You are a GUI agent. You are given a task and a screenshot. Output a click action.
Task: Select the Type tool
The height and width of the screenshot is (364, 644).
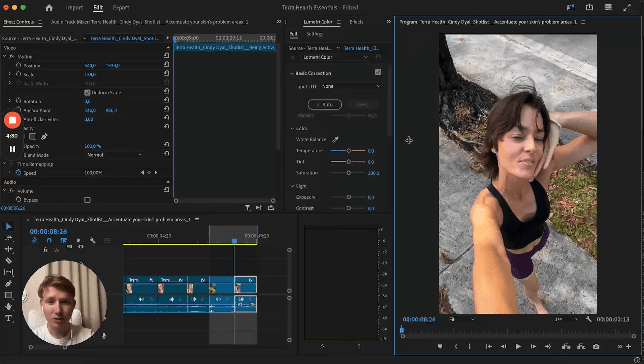8,318
